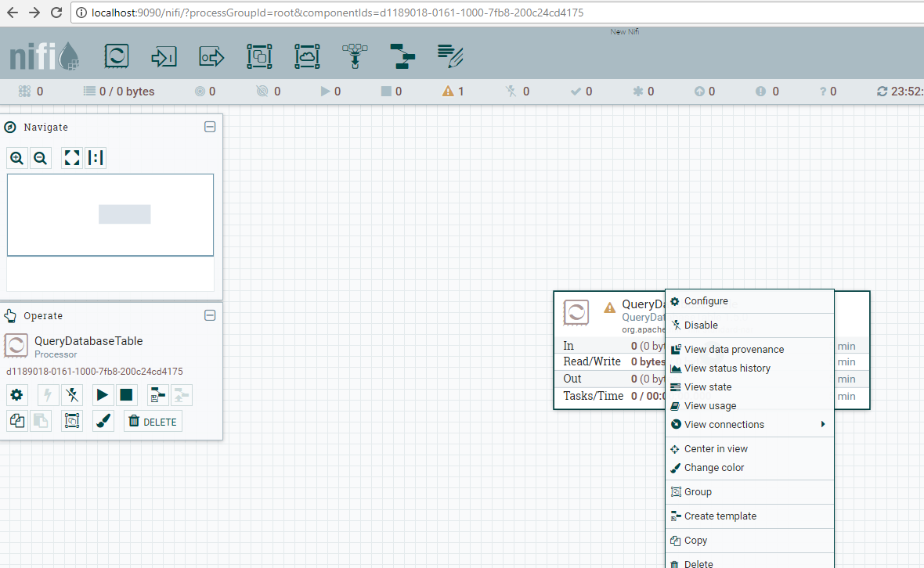This screenshot has width=924, height=568.
Task: Select the Template toolbar icon
Action: [x=402, y=56]
